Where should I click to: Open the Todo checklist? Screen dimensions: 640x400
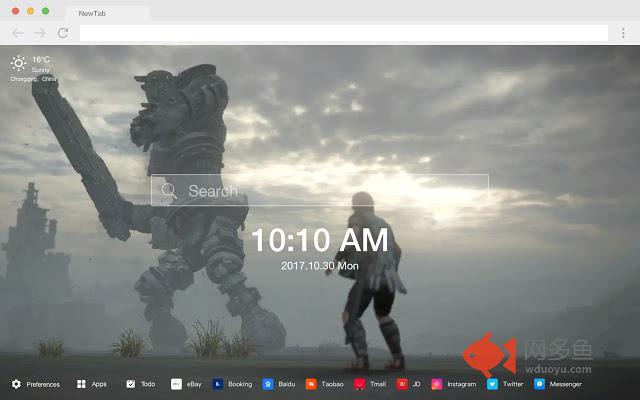click(x=131, y=384)
